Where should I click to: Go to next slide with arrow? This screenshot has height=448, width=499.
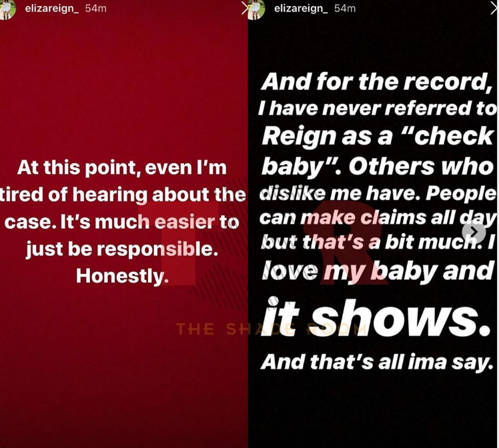click(x=474, y=232)
